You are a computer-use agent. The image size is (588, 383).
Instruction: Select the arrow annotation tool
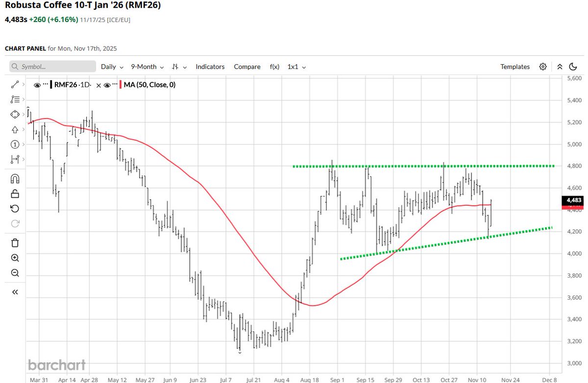point(15,129)
